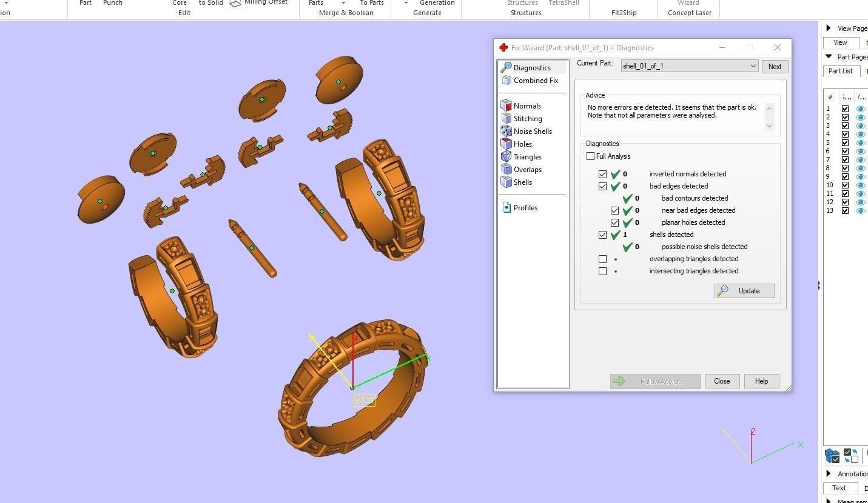Select the Stitching repair tool
The image size is (868, 503).
pyautogui.click(x=522, y=118)
